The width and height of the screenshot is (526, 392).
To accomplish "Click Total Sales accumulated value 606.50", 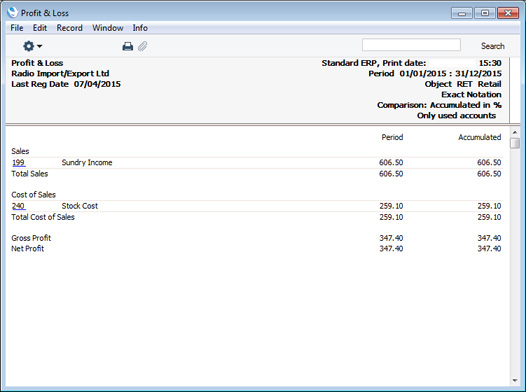I will (x=489, y=174).
